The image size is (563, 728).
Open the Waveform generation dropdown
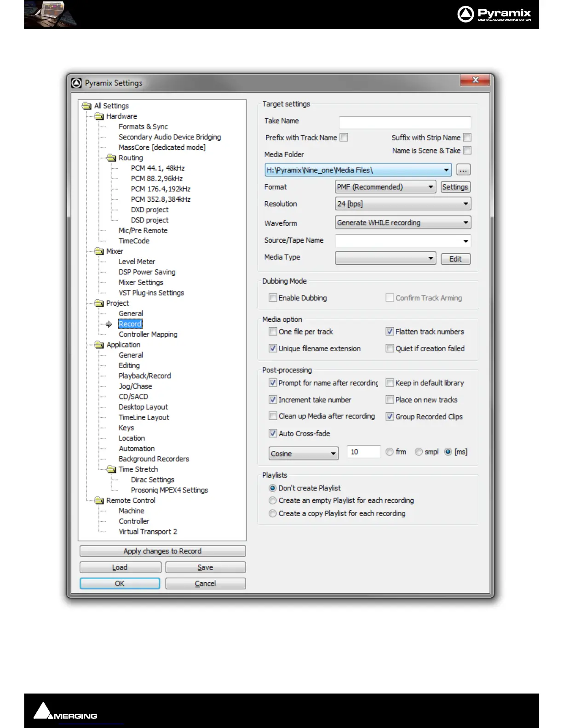click(403, 223)
